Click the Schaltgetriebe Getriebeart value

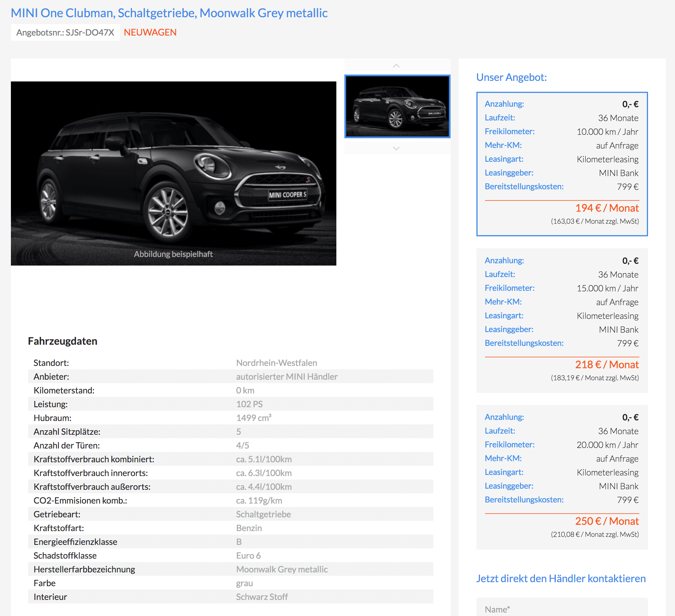click(x=263, y=514)
